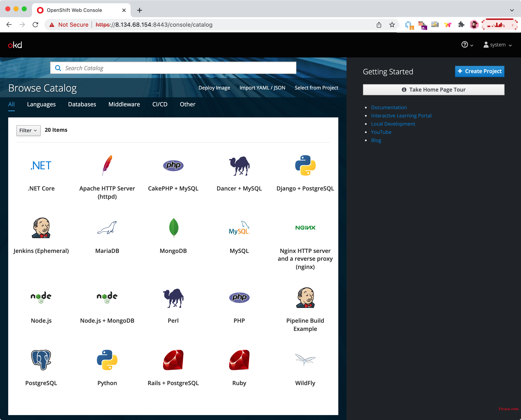Go back to the previous page
Screen dimensions: 521x420
[9, 24]
